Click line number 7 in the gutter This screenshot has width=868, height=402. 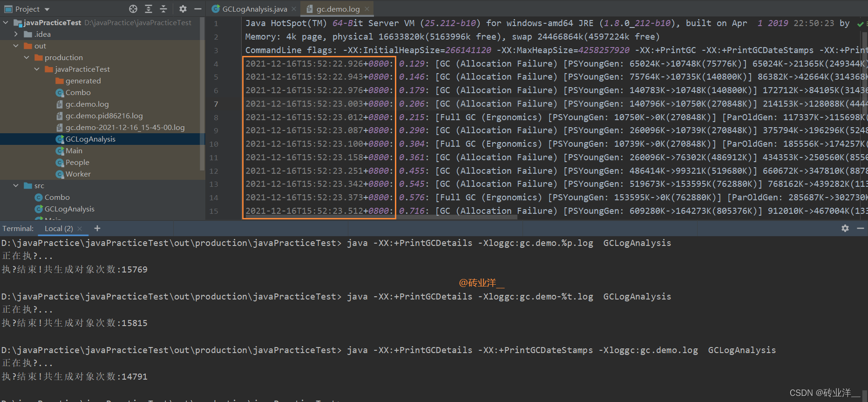coord(216,104)
